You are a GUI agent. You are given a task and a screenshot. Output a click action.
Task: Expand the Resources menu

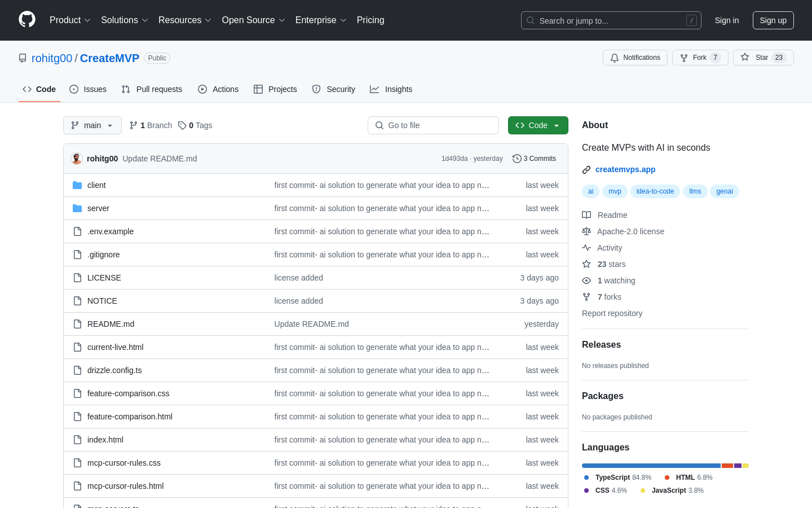tap(185, 20)
